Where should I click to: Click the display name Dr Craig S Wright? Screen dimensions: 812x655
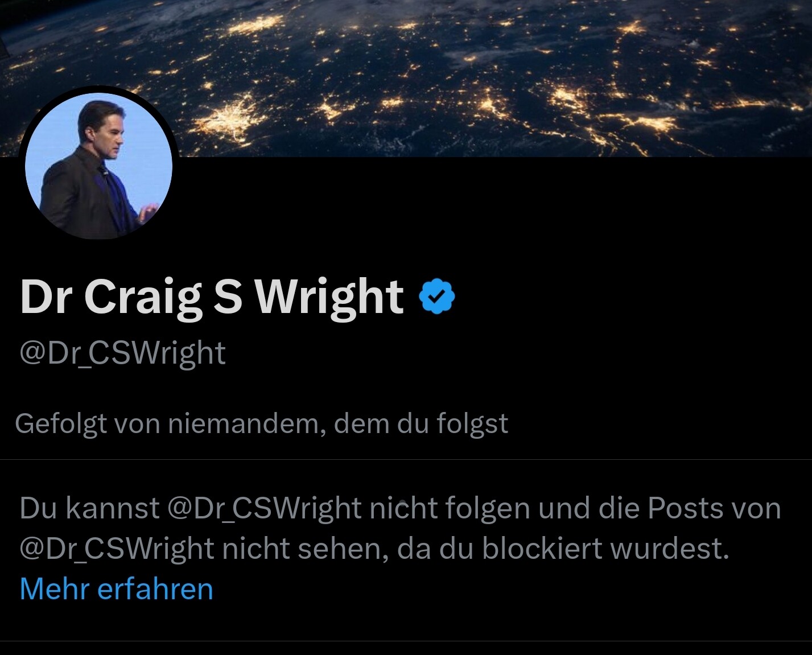point(212,296)
